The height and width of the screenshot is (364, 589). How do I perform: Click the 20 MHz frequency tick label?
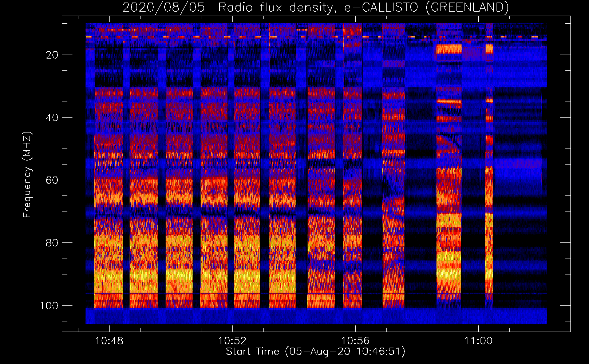[52, 55]
